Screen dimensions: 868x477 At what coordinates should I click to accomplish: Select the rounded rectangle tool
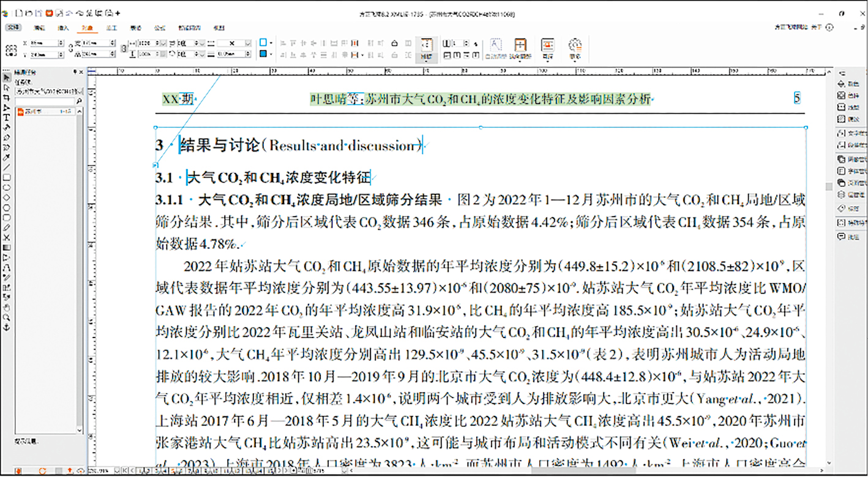coord(7,217)
